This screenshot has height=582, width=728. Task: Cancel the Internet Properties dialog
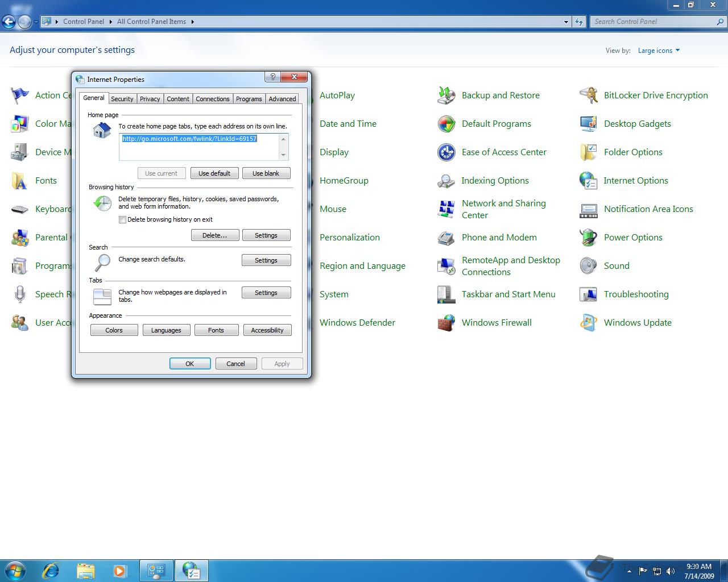point(235,364)
